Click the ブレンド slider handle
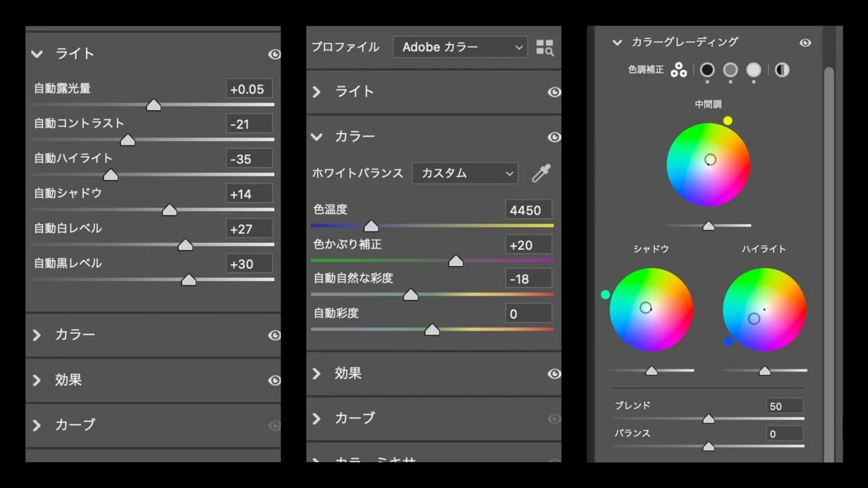This screenshot has width=868, height=488. 709,419
